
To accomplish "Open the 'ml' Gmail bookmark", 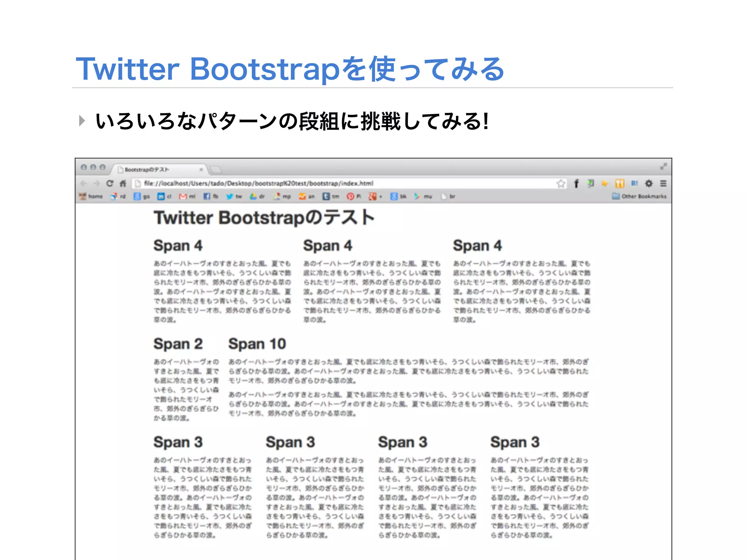I will (187, 197).
